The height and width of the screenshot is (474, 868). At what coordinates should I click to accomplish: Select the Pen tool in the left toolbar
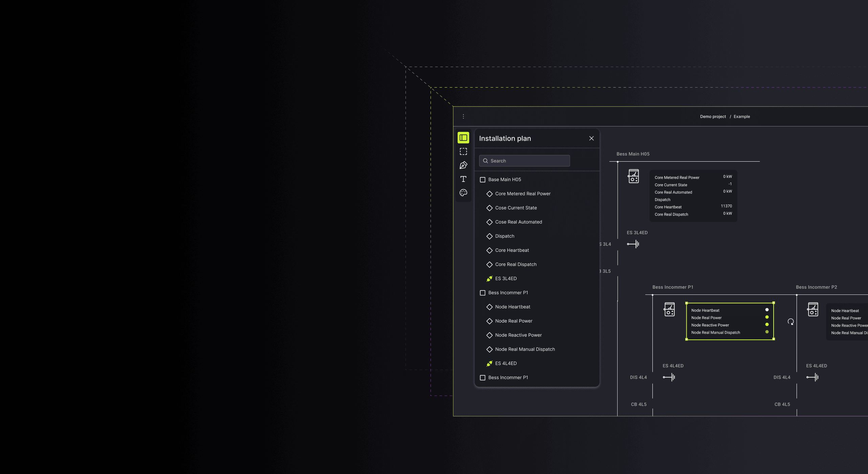coord(463,165)
